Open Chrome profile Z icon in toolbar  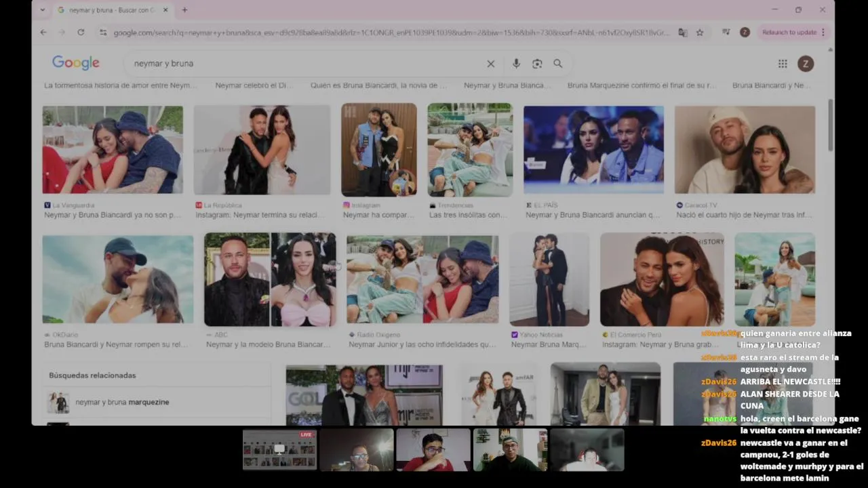(745, 32)
